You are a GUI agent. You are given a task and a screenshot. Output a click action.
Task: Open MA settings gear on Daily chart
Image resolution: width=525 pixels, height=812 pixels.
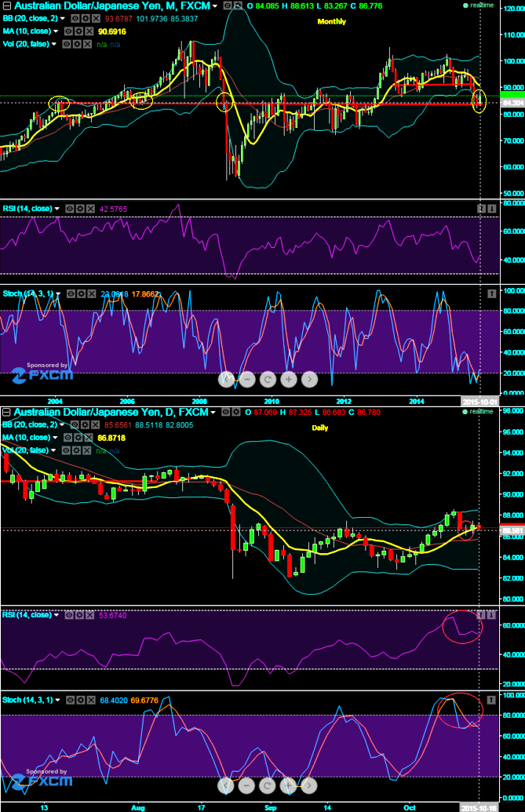click(x=78, y=438)
